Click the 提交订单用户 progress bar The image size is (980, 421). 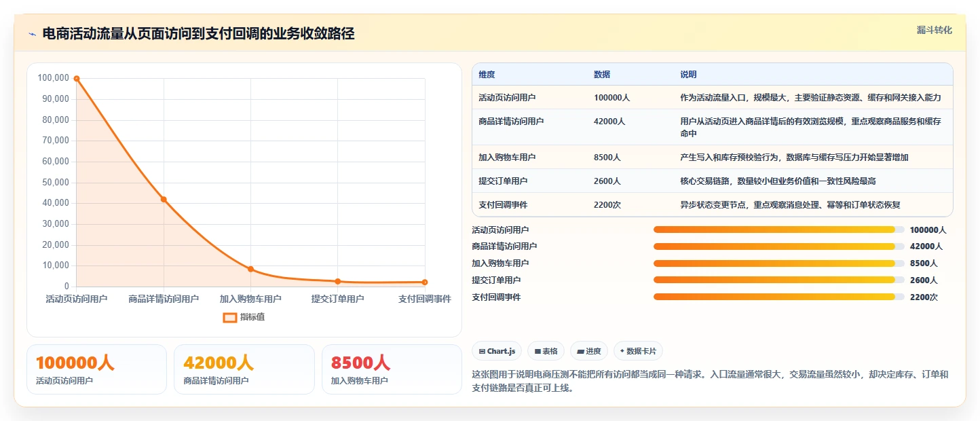[778, 280]
